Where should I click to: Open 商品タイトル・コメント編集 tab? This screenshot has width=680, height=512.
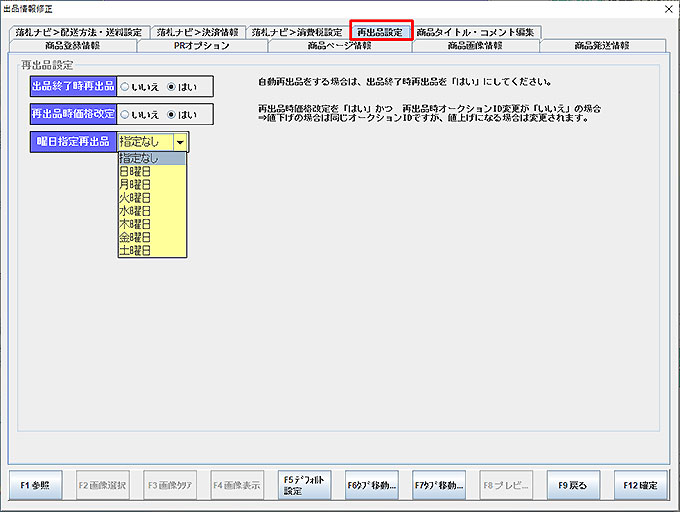[x=475, y=32]
